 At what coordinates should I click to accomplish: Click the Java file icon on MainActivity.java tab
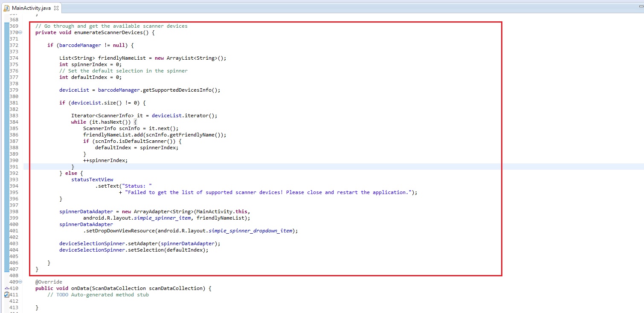point(7,9)
